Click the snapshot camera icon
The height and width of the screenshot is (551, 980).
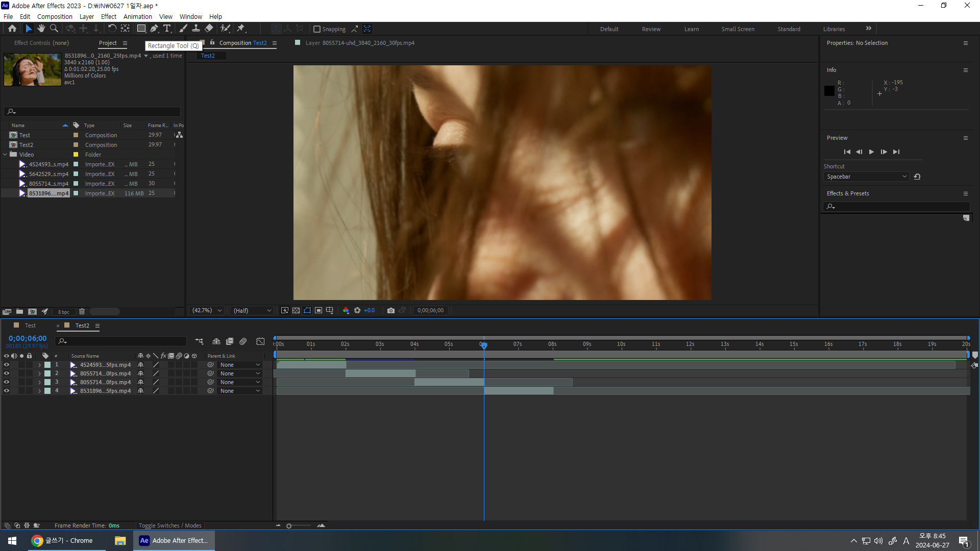pyautogui.click(x=391, y=310)
